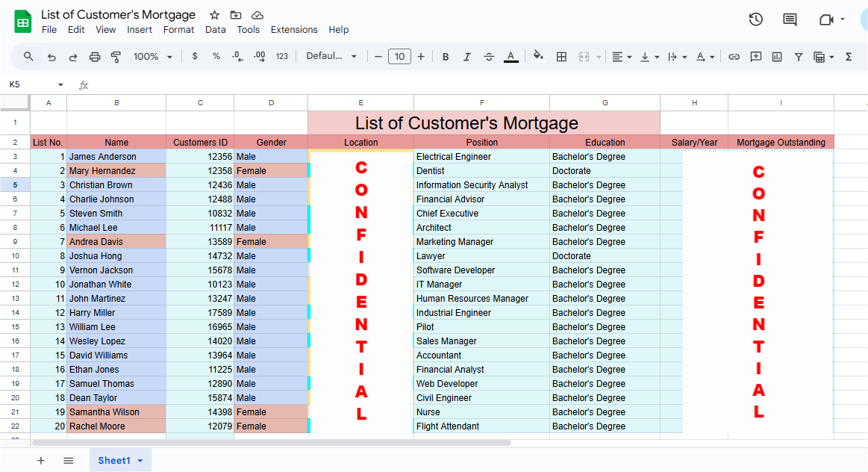This screenshot has width=868, height=472.
Task: Activate the paint format tool
Action: [116, 57]
